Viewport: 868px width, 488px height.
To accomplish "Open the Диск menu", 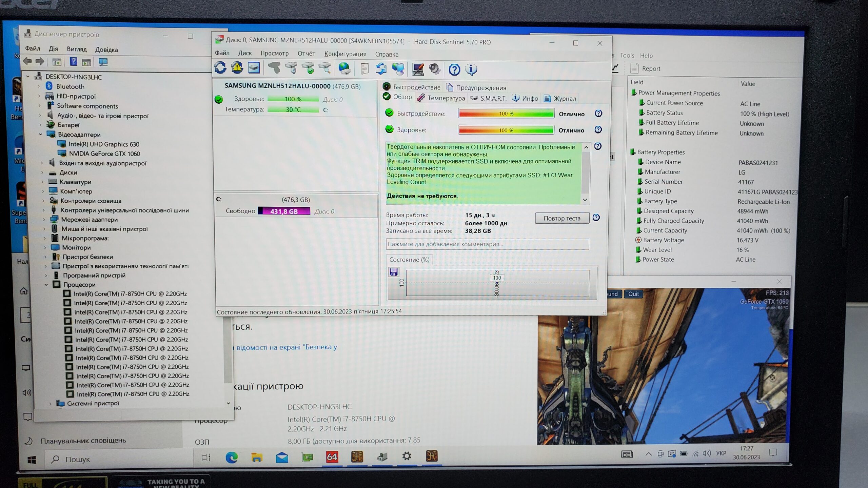I will (x=245, y=53).
